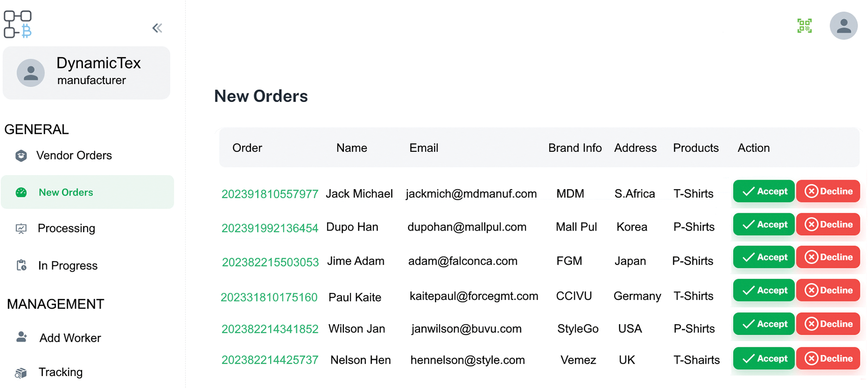Open order number 202382215503053
The height and width of the screenshot is (388, 868).
[270, 262]
